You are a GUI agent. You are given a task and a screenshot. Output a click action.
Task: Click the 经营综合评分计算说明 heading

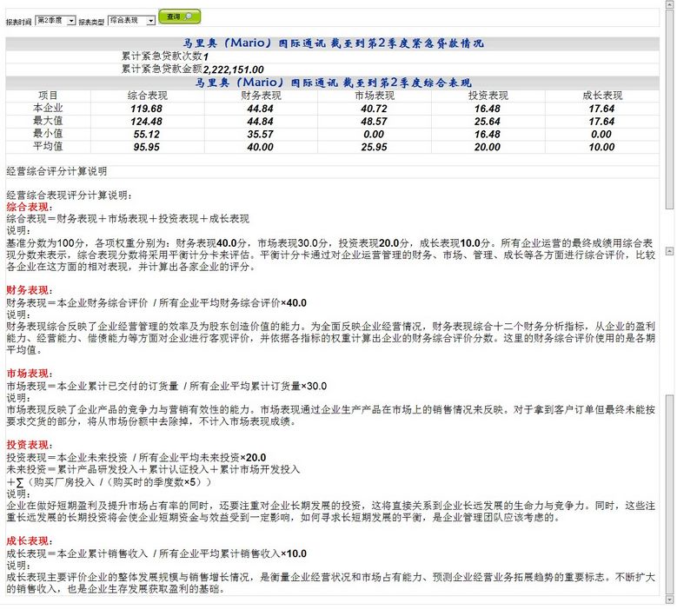[x=56, y=171]
